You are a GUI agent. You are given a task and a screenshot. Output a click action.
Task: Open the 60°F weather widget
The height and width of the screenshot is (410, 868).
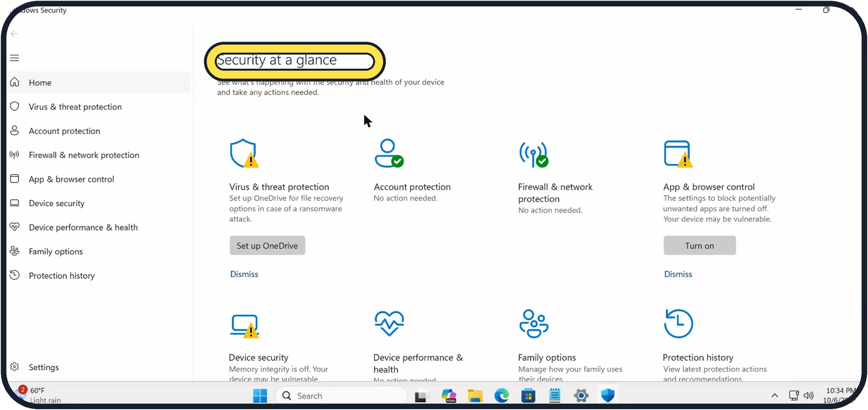(x=39, y=395)
